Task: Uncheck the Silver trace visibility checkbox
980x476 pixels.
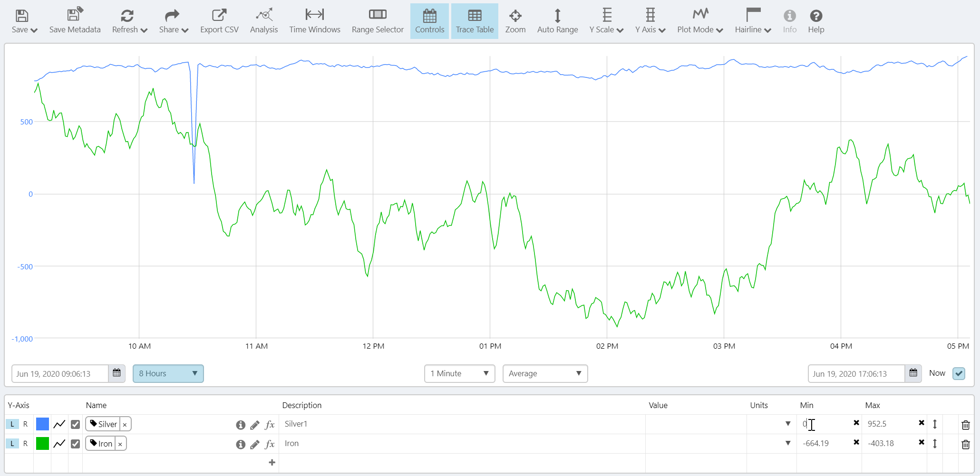Action: coord(75,424)
